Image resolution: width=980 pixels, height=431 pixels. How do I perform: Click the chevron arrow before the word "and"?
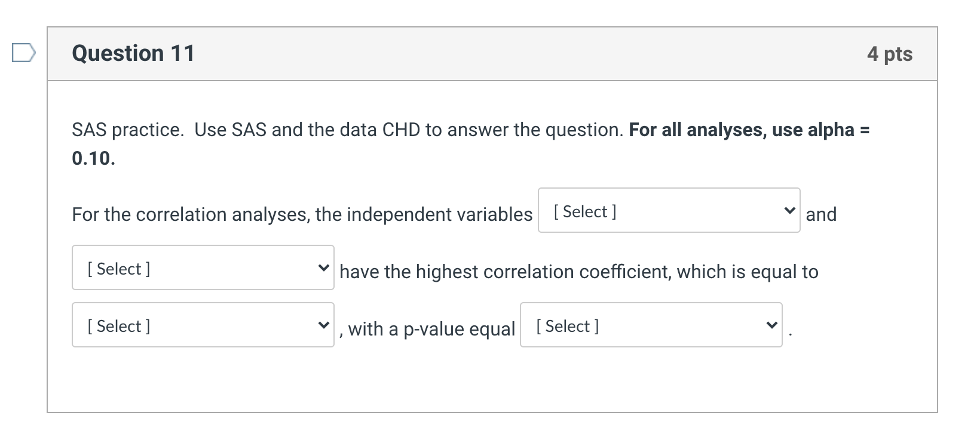pos(789,211)
